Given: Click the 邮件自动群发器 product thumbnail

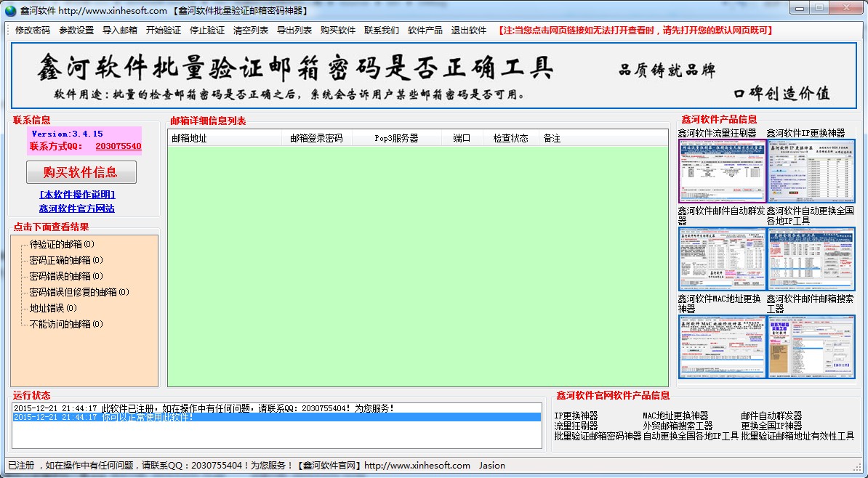Looking at the screenshot, I should click(721, 259).
